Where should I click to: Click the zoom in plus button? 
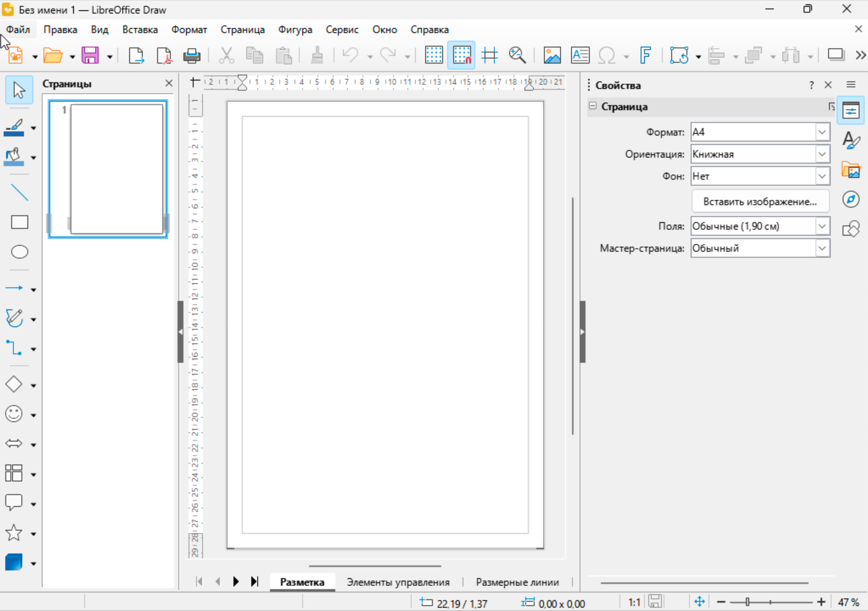click(821, 601)
